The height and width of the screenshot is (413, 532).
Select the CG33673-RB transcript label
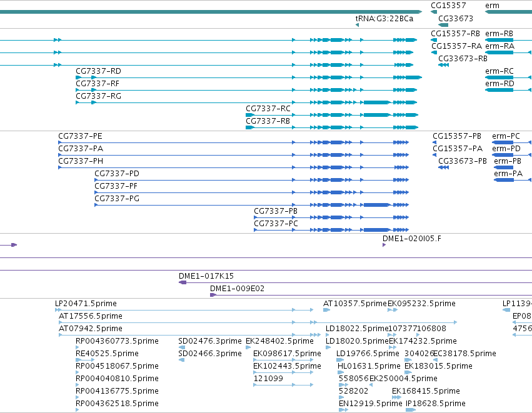(463, 59)
